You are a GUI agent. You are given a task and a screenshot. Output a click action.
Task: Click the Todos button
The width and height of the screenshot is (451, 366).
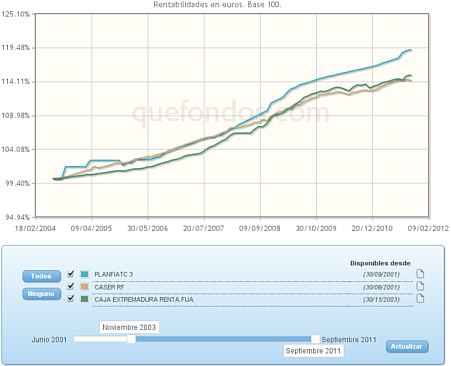(x=42, y=276)
